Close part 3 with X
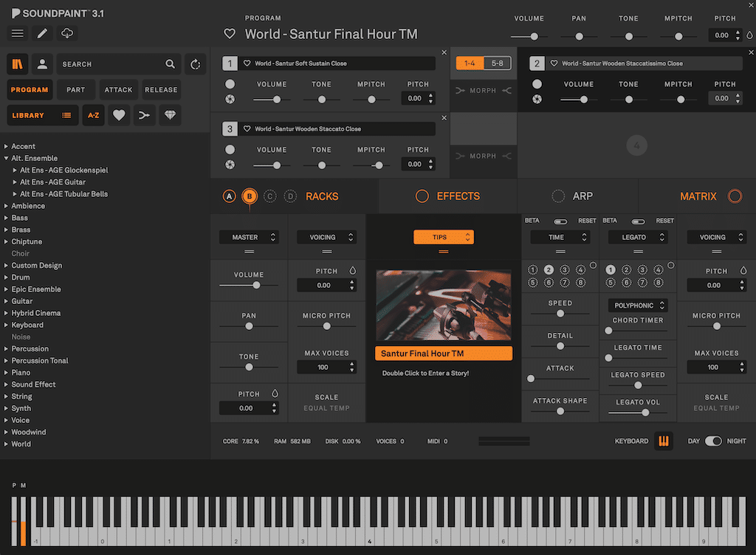The width and height of the screenshot is (756, 555). pos(444,117)
